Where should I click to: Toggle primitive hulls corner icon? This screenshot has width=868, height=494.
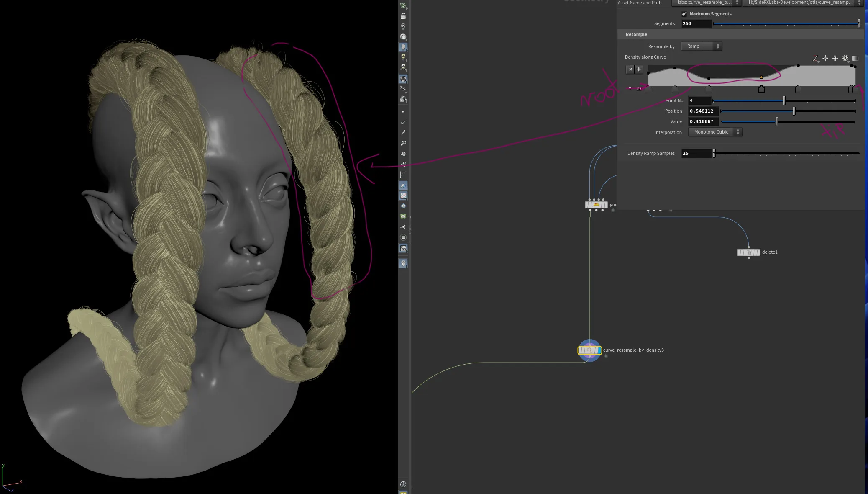(403, 174)
